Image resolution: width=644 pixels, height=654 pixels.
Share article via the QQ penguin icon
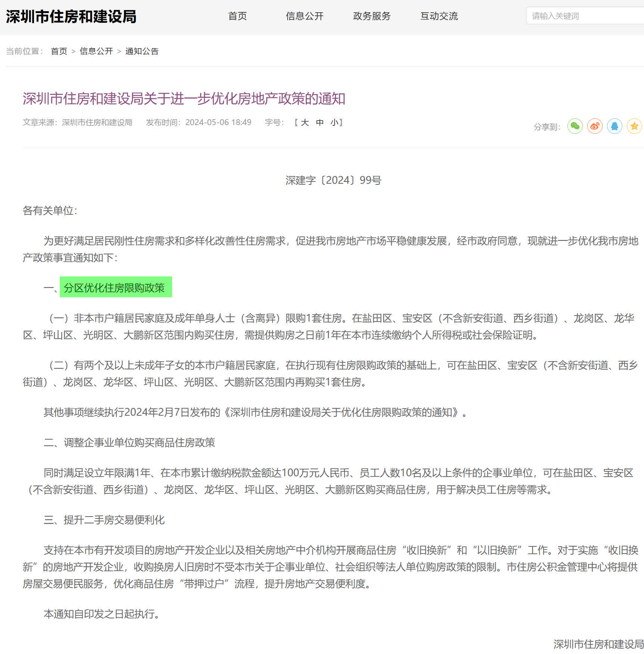(615, 126)
